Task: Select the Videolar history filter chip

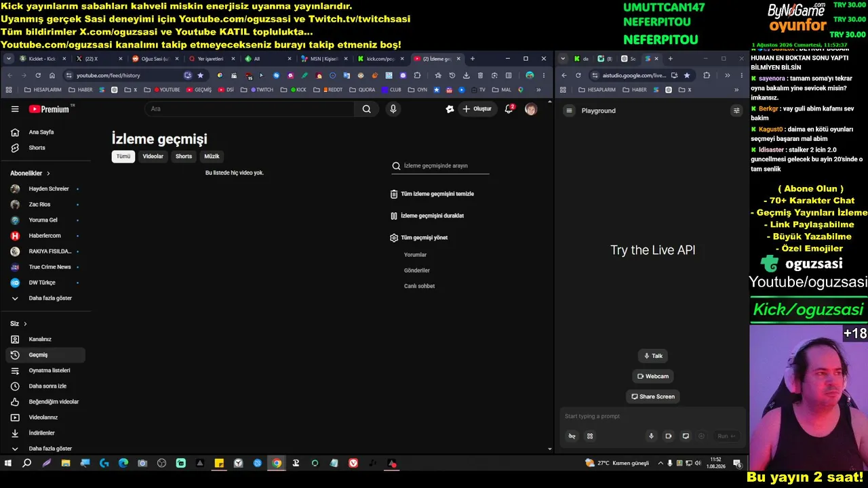Action: pyautogui.click(x=153, y=157)
